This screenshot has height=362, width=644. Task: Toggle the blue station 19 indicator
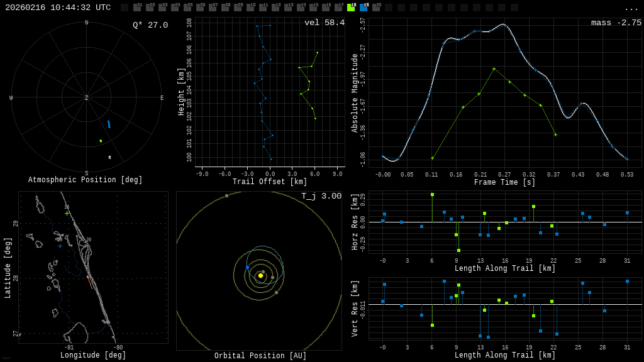[x=364, y=8]
